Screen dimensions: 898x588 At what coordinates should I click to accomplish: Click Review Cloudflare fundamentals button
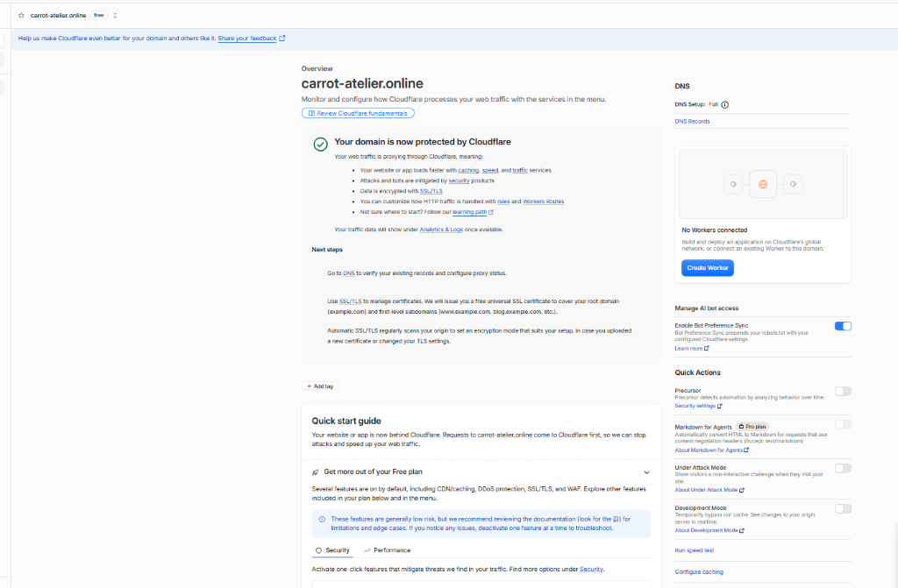click(x=358, y=113)
